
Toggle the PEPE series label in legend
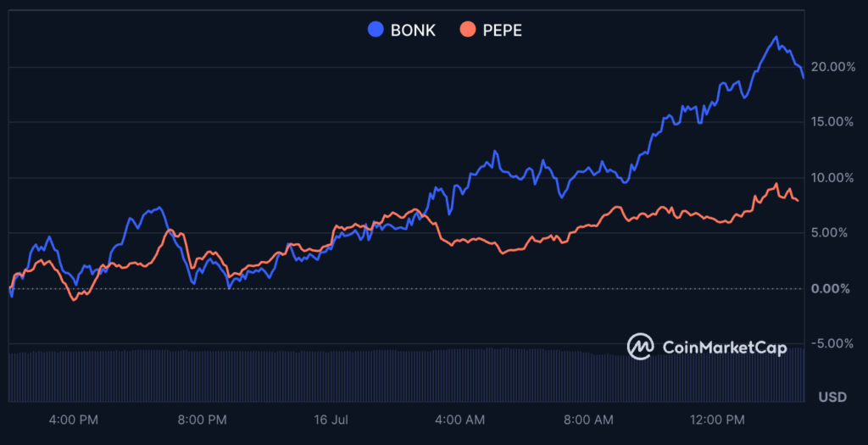503,30
